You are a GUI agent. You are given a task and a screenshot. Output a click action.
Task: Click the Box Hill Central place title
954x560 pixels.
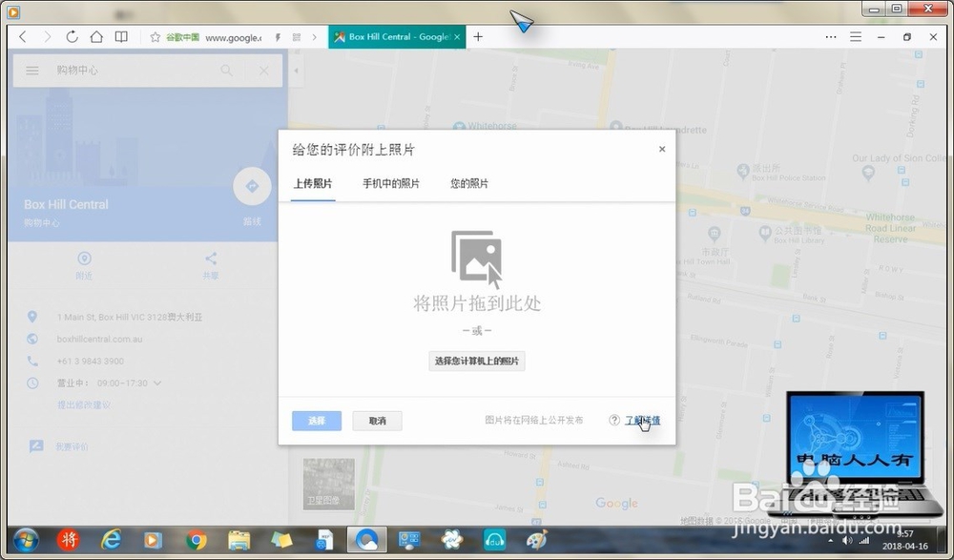[x=67, y=204]
